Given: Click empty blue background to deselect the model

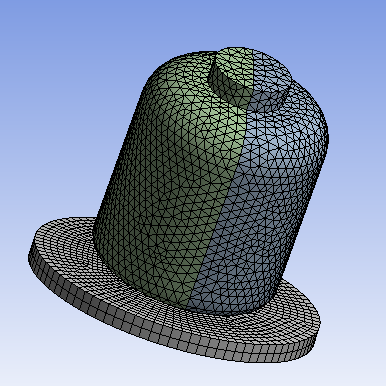Looking at the screenshot, I should (67, 83).
